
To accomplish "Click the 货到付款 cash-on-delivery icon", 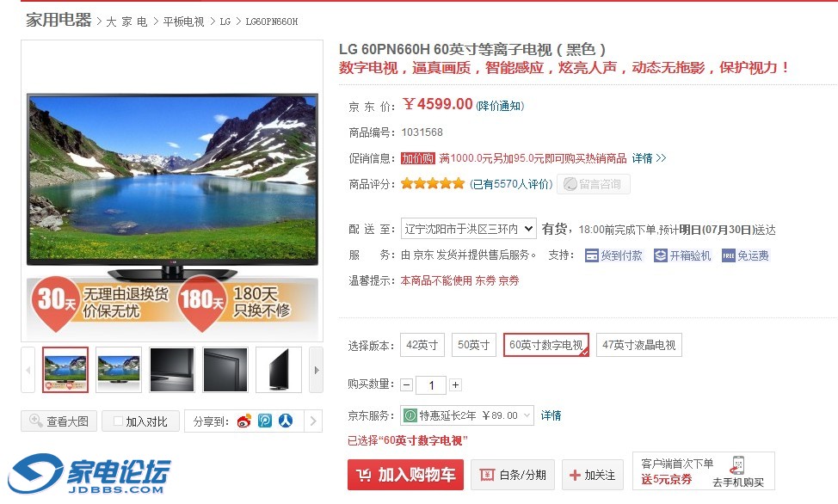I will 592,256.
